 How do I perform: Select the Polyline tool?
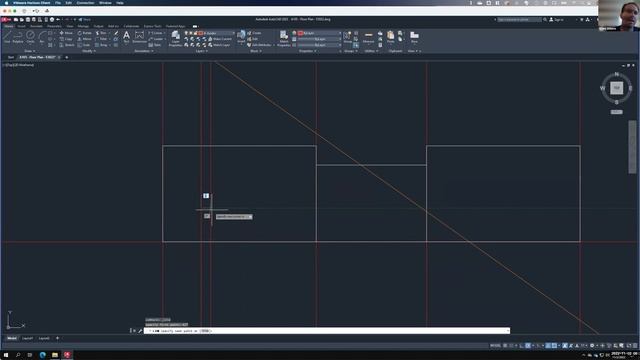[18, 37]
